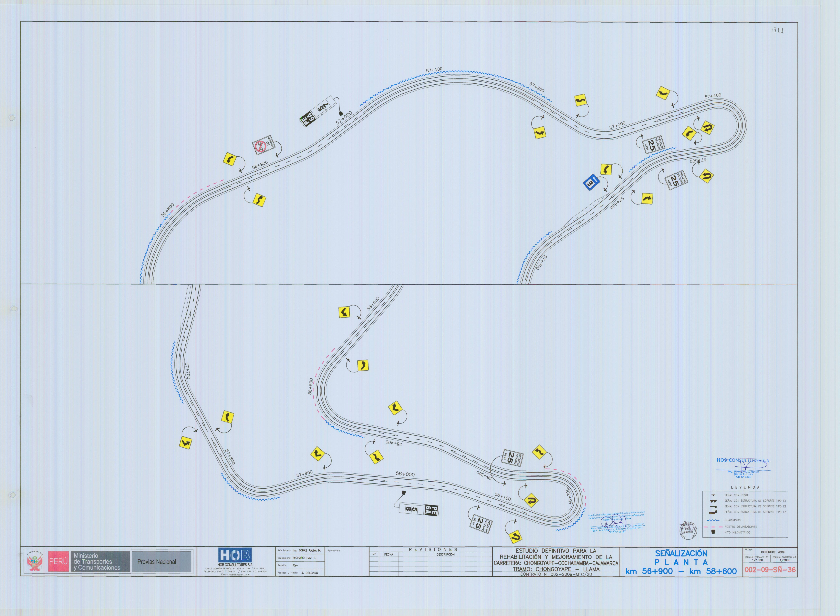Screen dimensions: 840x616
Task: Select the station label 57+300
Action: click(617, 125)
